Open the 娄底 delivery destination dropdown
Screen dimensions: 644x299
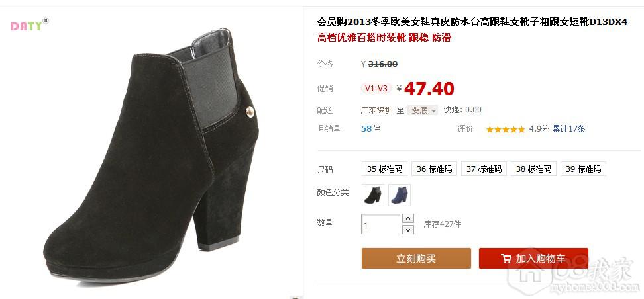(423, 110)
